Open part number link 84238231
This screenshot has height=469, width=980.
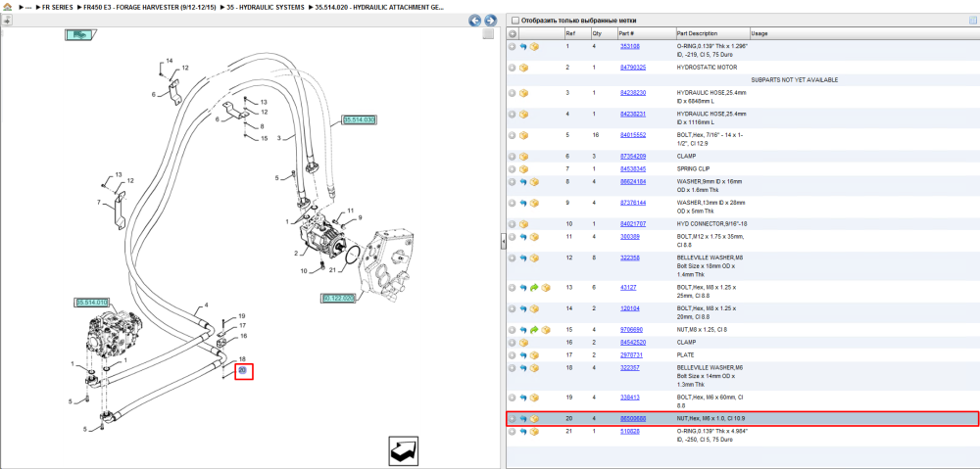pyautogui.click(x=632, y=114)
